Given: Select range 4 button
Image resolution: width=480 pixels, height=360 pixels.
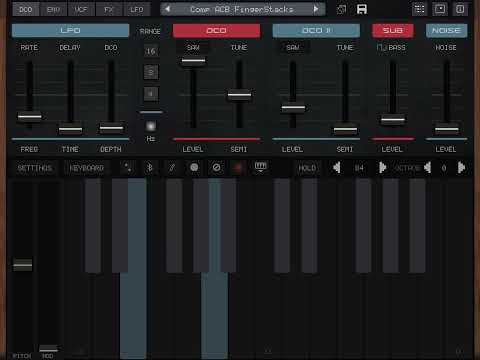Looking at the screenshot, I should [151, 94].
